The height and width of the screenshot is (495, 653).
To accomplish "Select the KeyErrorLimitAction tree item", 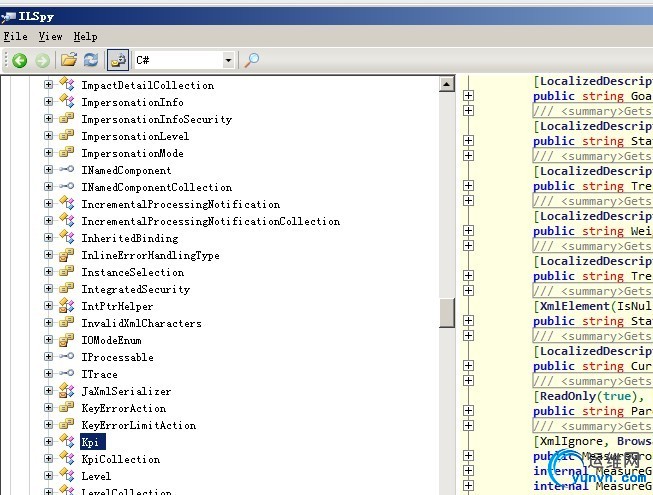I will click(138, 425).
